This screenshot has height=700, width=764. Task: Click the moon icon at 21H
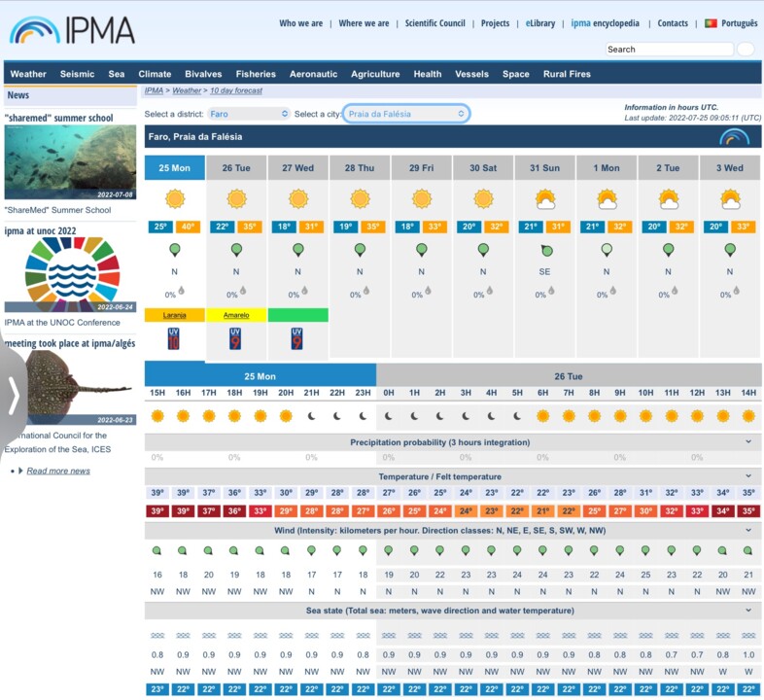click(x=311, y=416)
